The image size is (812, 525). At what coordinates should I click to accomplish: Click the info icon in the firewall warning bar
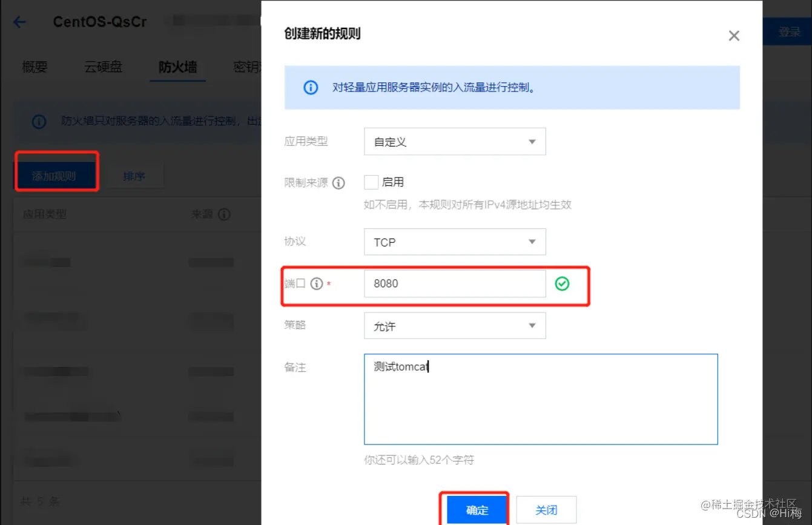pyautogui.click(x=39, y=122)
